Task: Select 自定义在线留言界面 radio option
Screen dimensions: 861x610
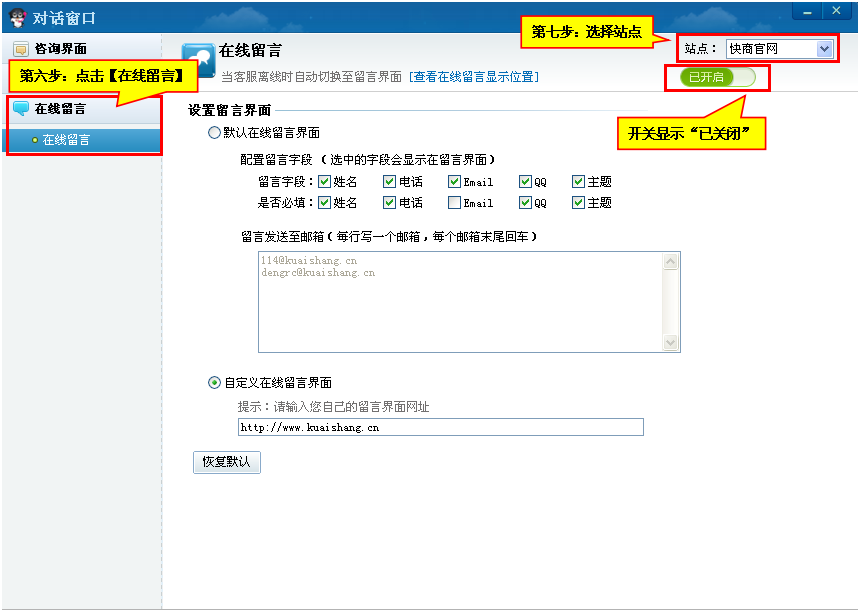Action: [214, 382]
